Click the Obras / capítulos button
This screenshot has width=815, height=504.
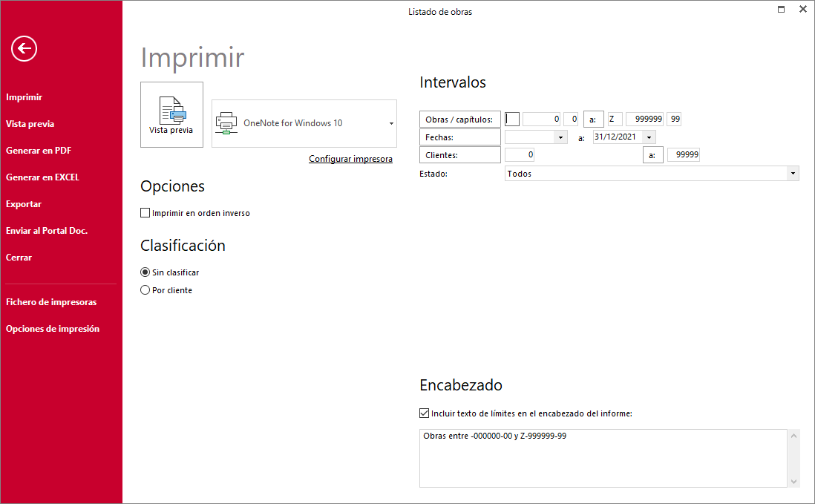click(x=460, y=120)
